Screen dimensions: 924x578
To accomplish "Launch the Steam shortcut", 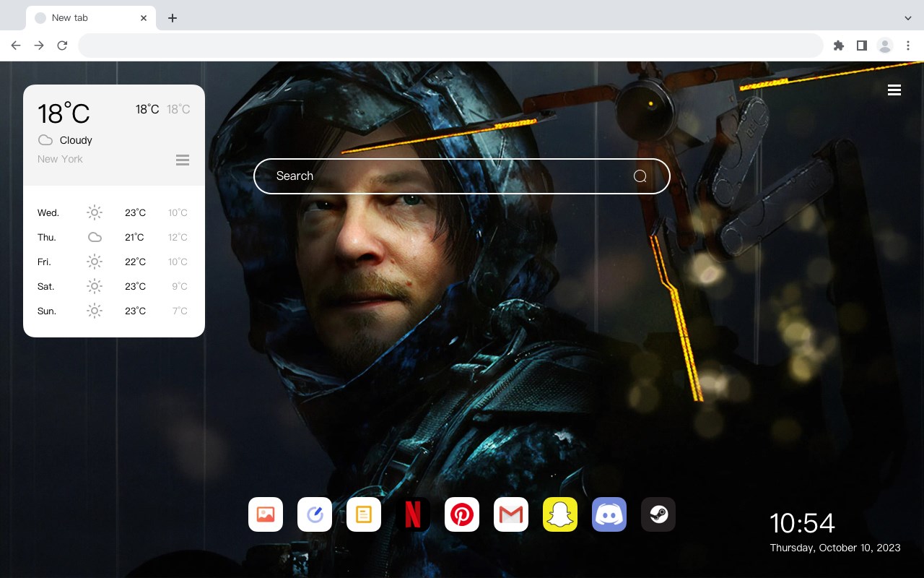I will click(x=658, y=514).
